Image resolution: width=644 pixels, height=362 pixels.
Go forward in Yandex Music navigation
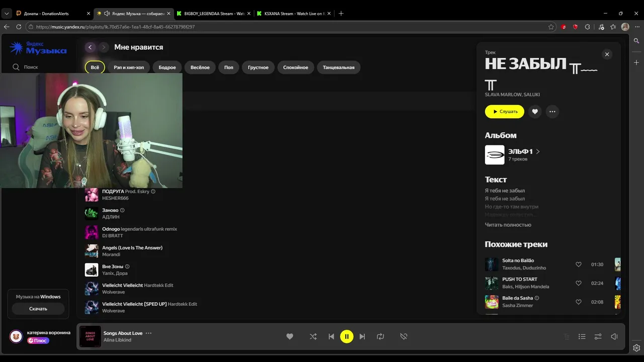coord(104,47)
